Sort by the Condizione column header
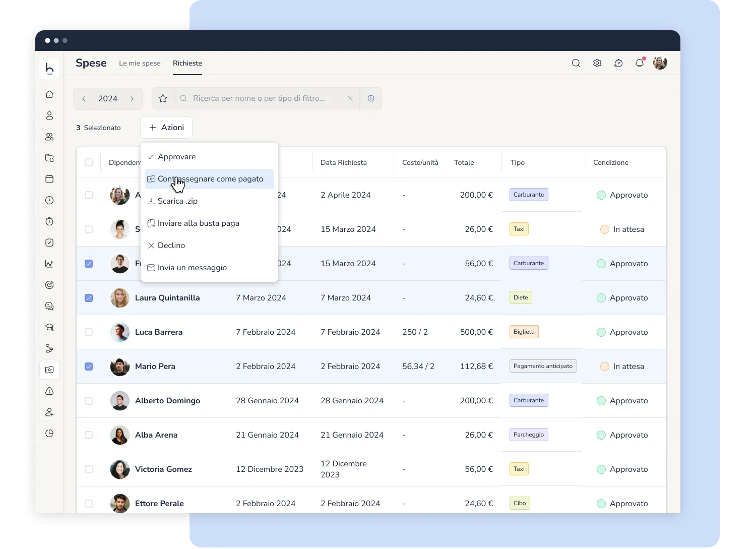Image resolution: width=756 pixels, height=549 pixels. [611, 162]
